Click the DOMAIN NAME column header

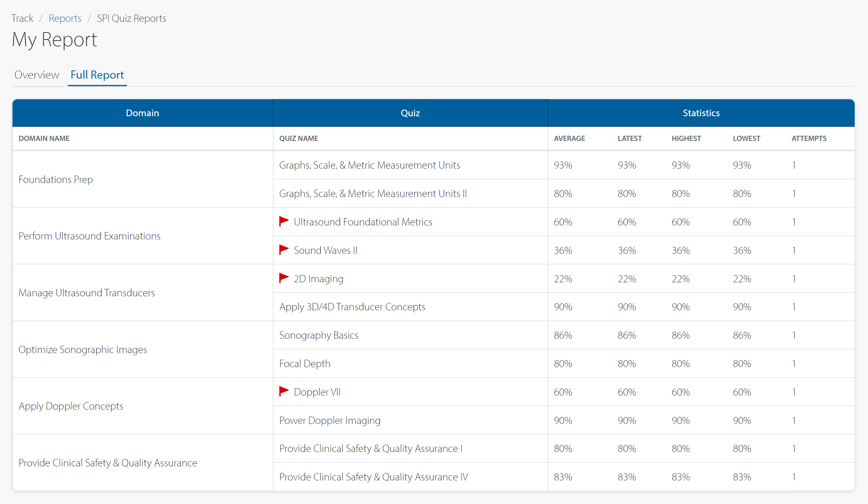(44, 138)
